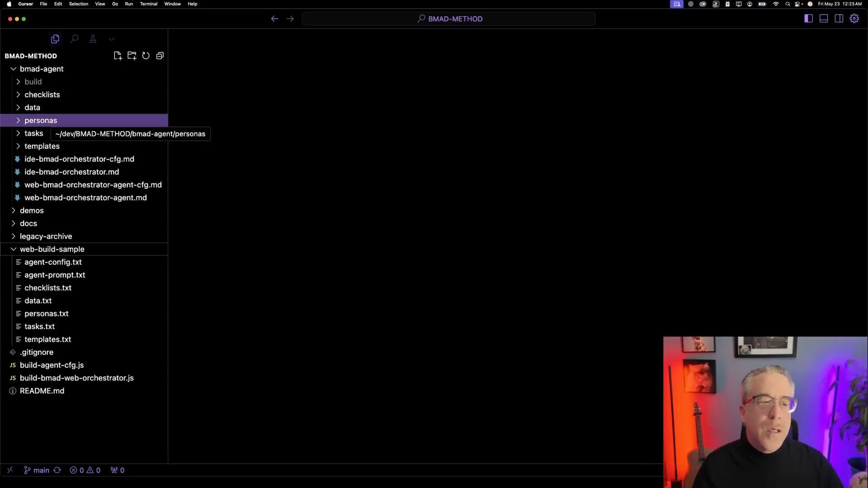This screenshot has width=868, height=488.
Task: Go back with the left arrow
Action: [x=274, y=19]
